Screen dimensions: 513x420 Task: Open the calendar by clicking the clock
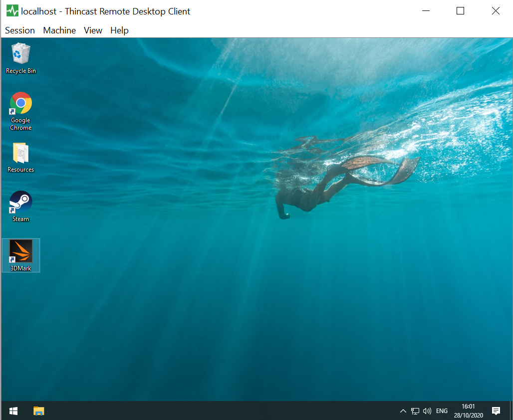click(468, 407)
